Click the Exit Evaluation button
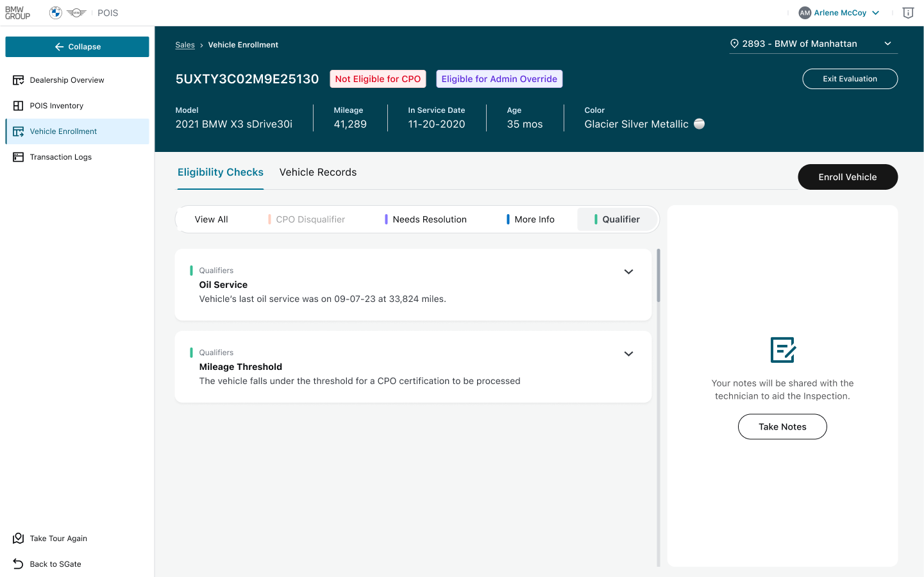 point(850,79)
